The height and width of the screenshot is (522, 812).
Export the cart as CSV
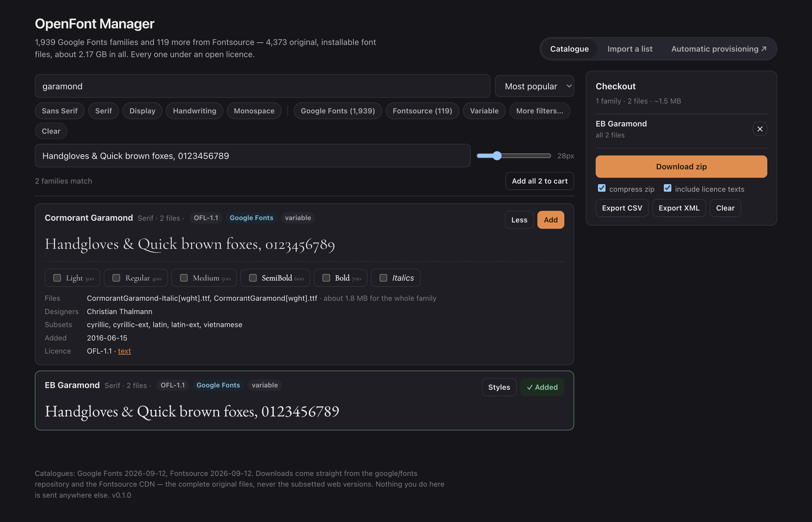(x=622, y=208)
